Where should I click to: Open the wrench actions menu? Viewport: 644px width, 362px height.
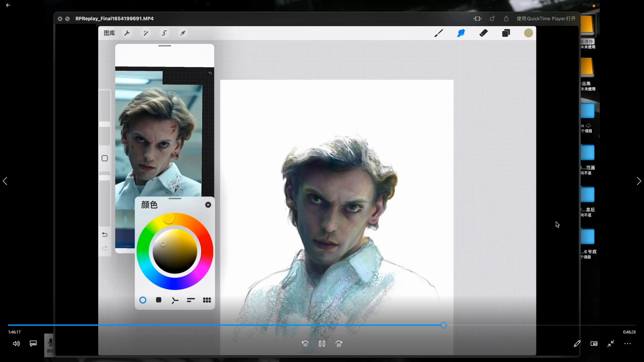[x=127, y=33]
